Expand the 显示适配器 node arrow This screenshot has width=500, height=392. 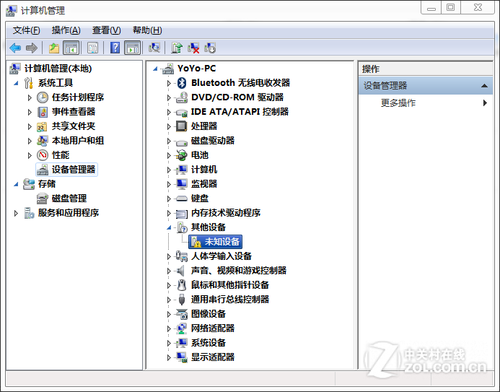click(x=169, y=357)
